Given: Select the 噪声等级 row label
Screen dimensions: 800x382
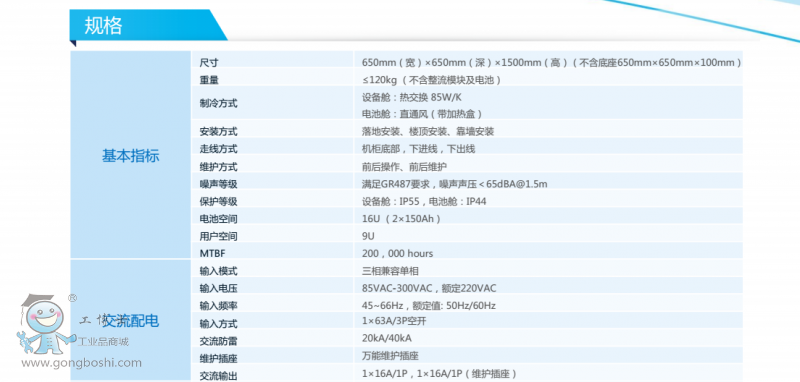Looking at the screenshot, I should tap(218, 184).
